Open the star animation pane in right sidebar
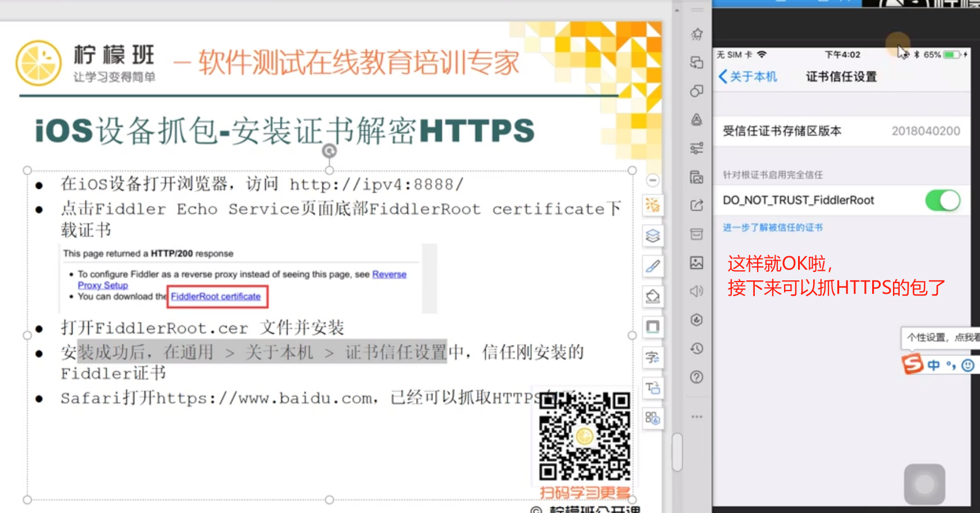Image resolution: width=980 pixels, height=513 pixels. tap(697, 34)
